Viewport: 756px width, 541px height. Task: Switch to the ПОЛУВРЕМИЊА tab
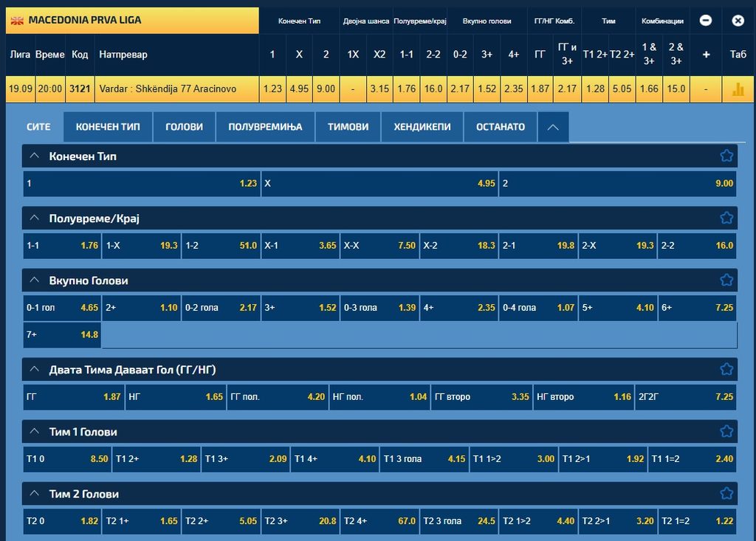[x=265, y=127]
